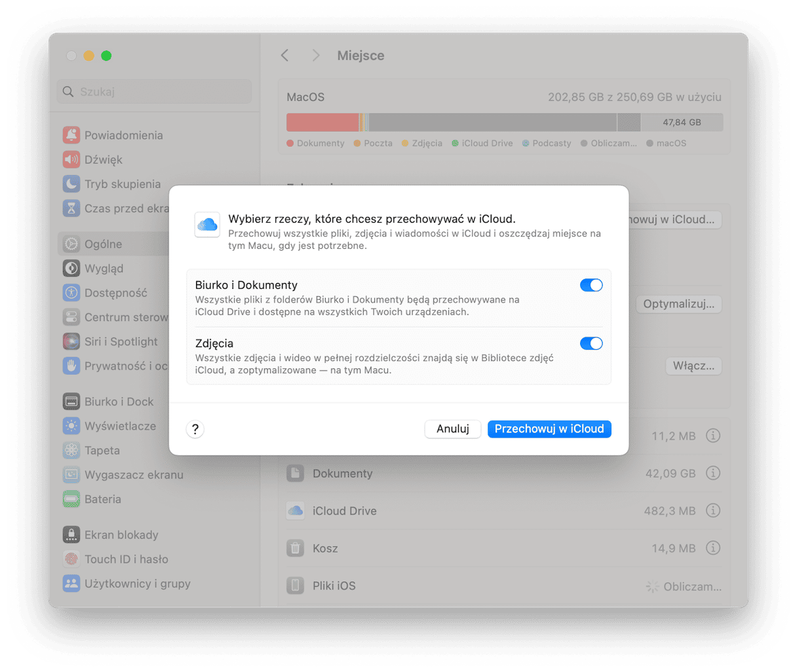
Task: Click the 47,84 GB free segment
Action: point(682,122)
